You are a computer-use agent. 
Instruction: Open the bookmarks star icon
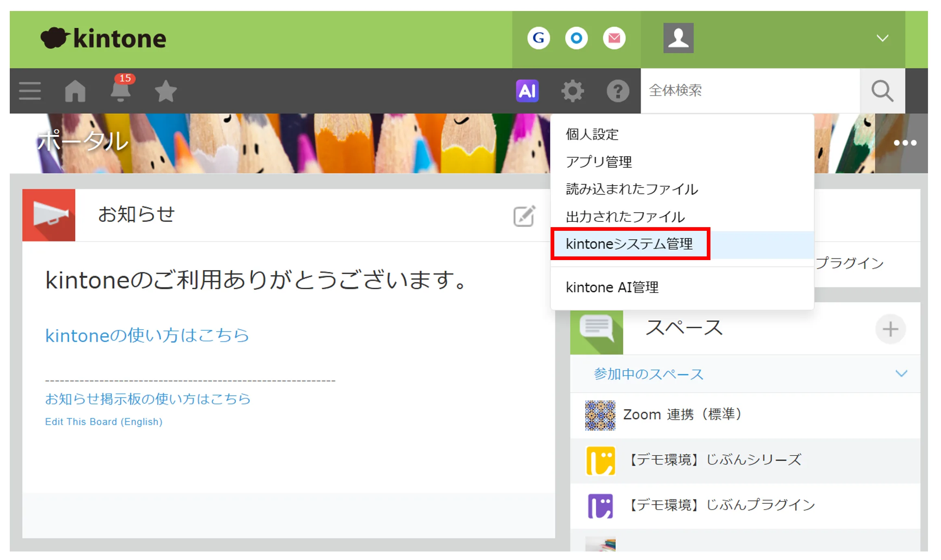166,91
